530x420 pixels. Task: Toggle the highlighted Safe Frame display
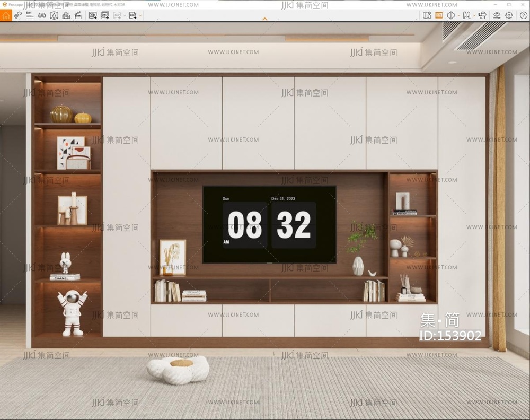coord(439,15)
